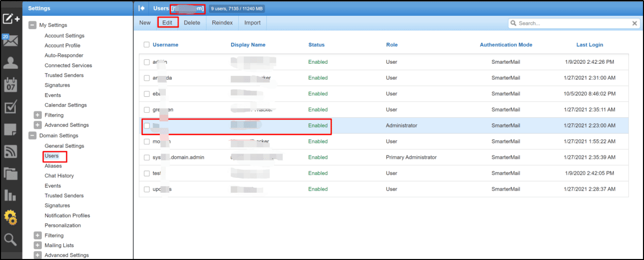Click New in the users toolbar
This screenshot has width=644, height=260.
145,23
